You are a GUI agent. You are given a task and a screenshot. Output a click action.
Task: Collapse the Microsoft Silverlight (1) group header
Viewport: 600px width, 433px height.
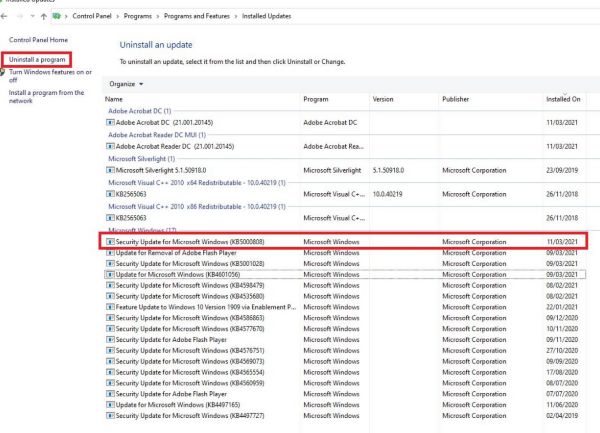[x=141, y=158]
